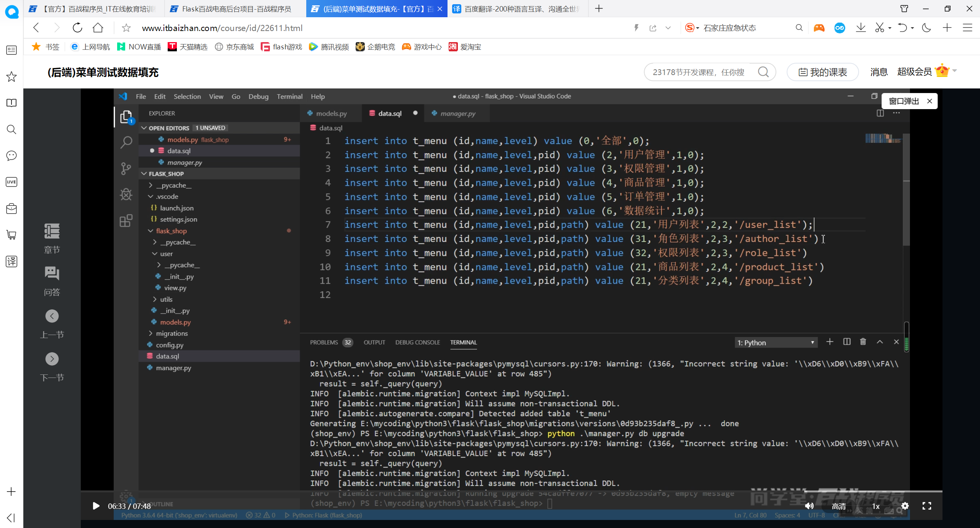The width and height of the screenshot is (980, 528).
Task: Split the terminal panel
Action: pos(847,342)
